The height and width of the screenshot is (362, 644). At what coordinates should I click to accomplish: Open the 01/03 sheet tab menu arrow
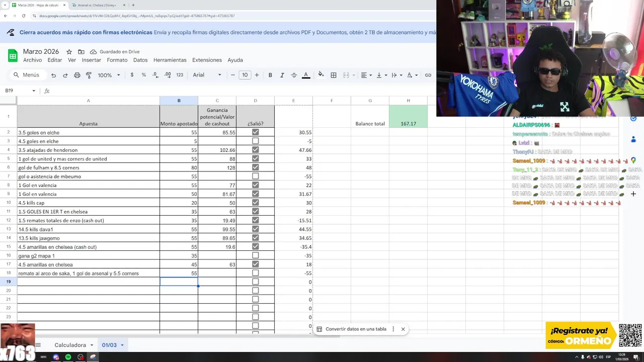[122, 345]
